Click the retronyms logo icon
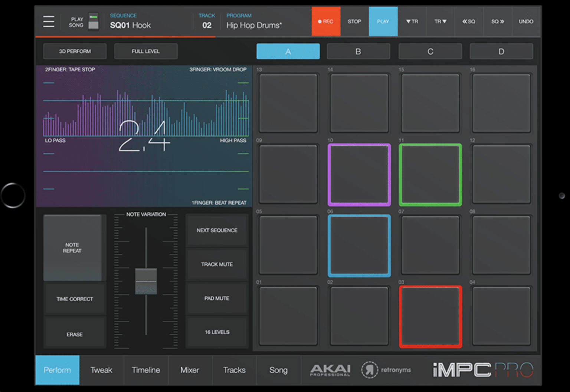 (370, 370)
